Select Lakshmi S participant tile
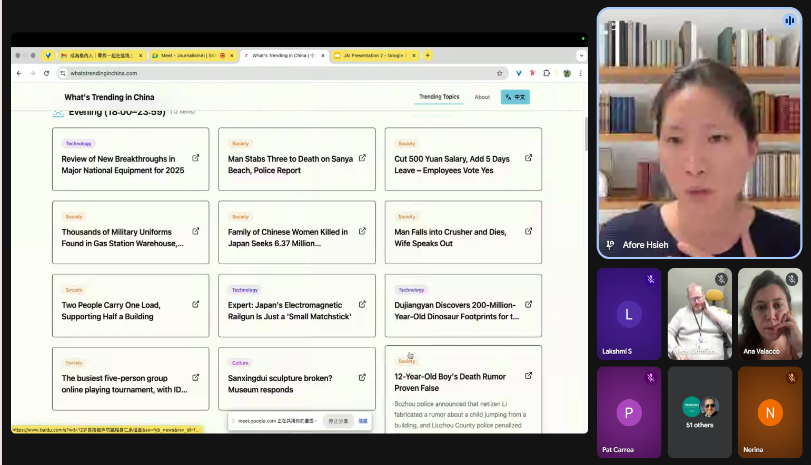This screenshot has height=465, width=811. (x=629, y=313)
